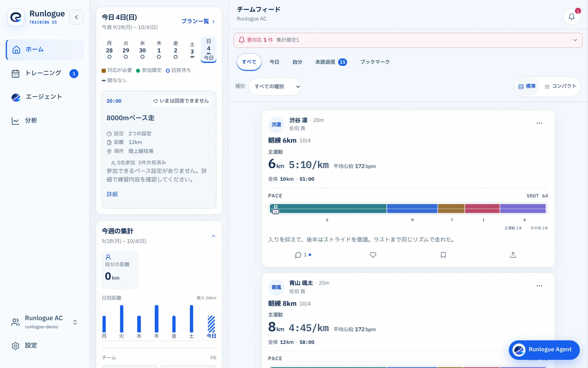Image resolution: width=588 pixels, height=368 pixels.
Task: Open the トレーニング page
Action: click(45, 73)
